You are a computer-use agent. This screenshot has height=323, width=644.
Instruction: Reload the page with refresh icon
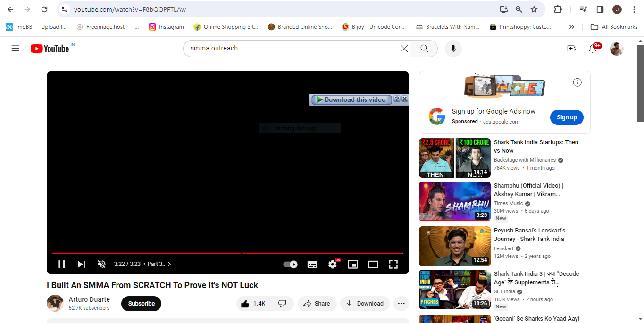point(44,9)
